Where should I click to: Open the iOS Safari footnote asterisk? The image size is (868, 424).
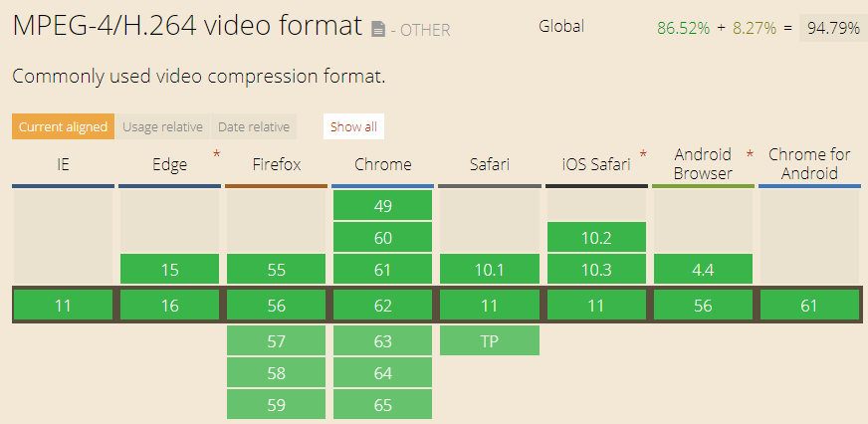(x=643, y=154)
